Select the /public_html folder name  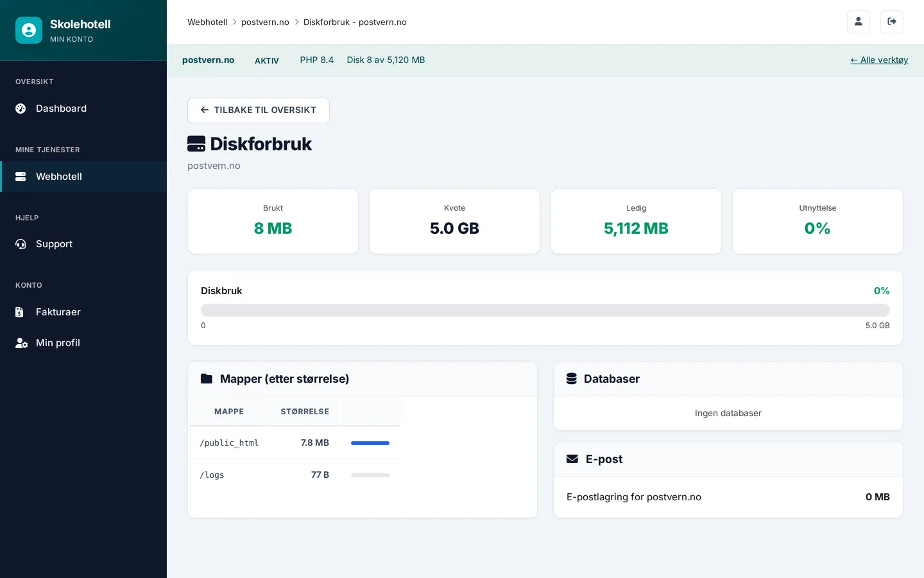point(229,443)
